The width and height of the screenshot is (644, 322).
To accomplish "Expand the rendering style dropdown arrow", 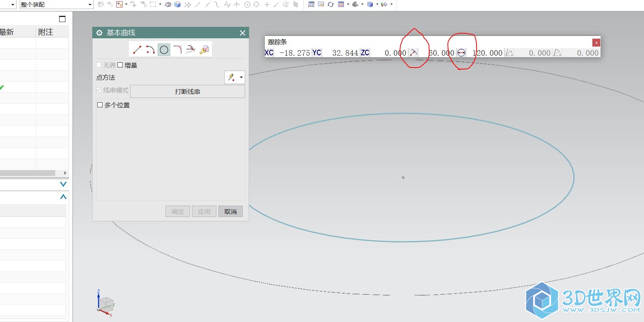I will (377, 4).
